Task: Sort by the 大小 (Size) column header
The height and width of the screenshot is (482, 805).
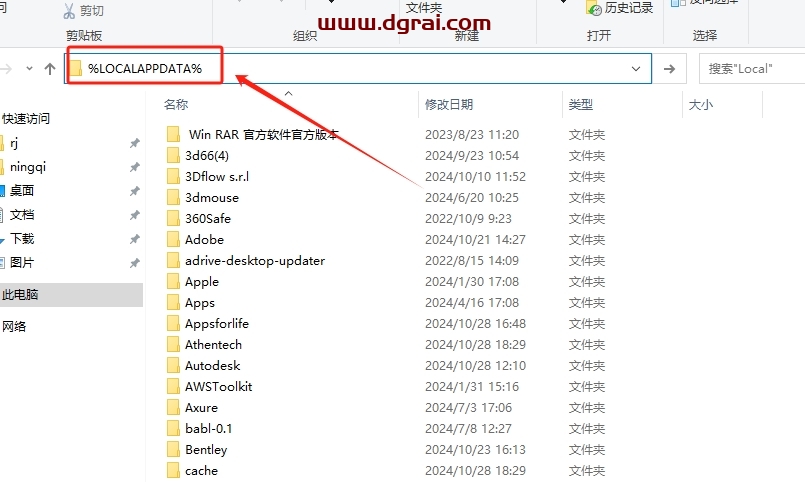Action: click(x=700, y=104)
